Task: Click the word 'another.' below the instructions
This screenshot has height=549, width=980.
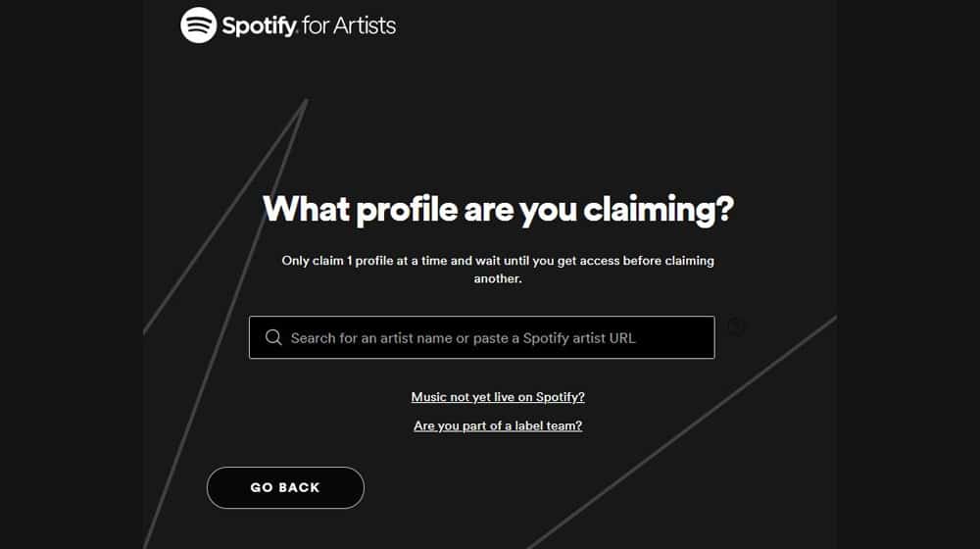Action: [498, 278]
